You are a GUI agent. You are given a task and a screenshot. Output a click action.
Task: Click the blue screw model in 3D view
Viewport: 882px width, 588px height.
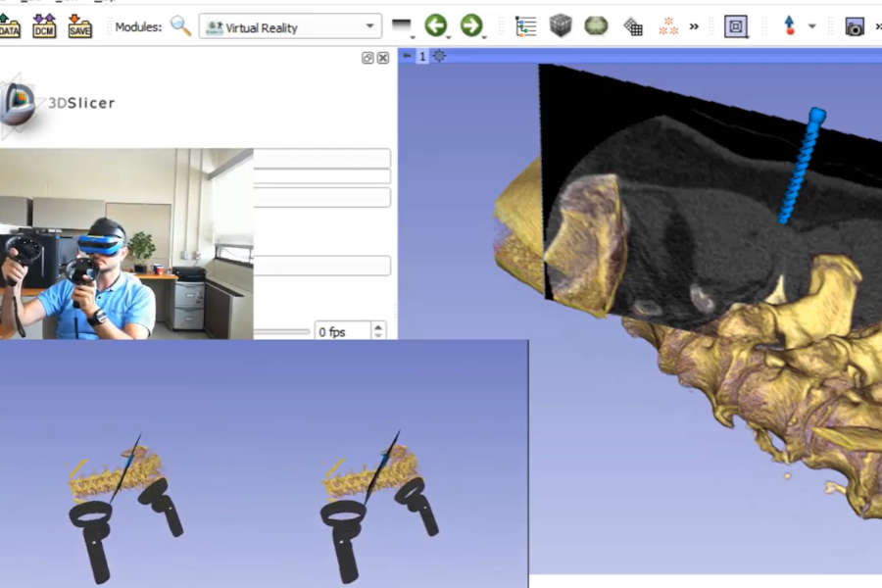tap(802, 167)
